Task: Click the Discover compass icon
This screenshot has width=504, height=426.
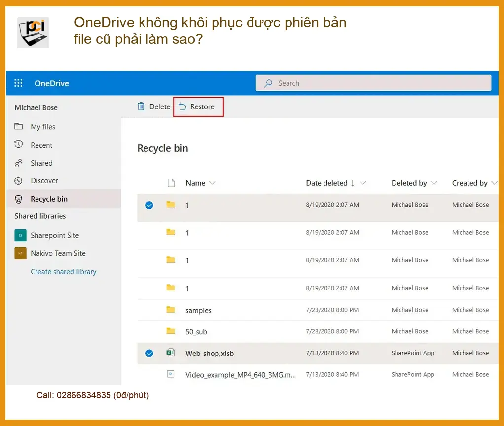Action: pyautogui.click(x=19, y=181)
